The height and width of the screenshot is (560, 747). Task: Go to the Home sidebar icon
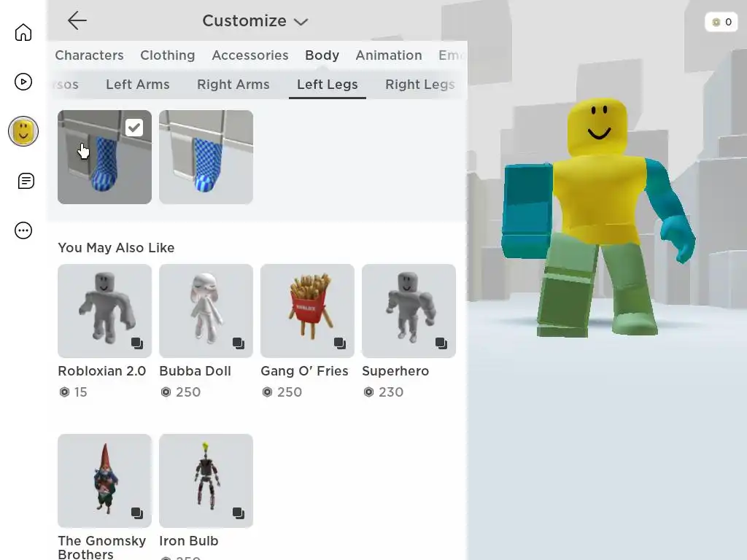23,32
